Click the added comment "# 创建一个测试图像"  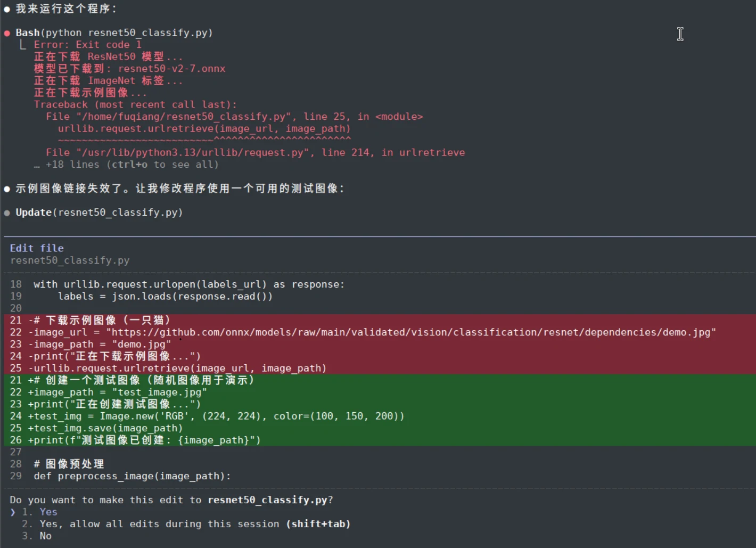click(x=380, y=380)
